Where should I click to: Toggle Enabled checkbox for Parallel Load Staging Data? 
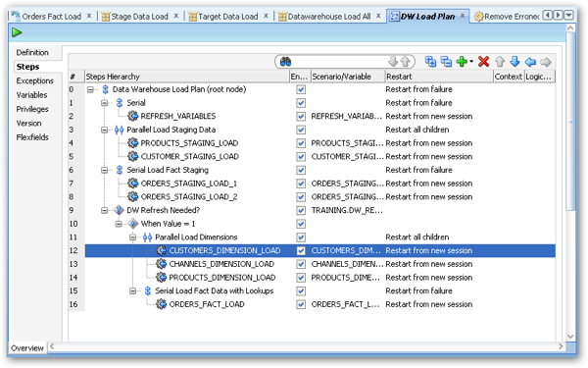tap(301, 130)
